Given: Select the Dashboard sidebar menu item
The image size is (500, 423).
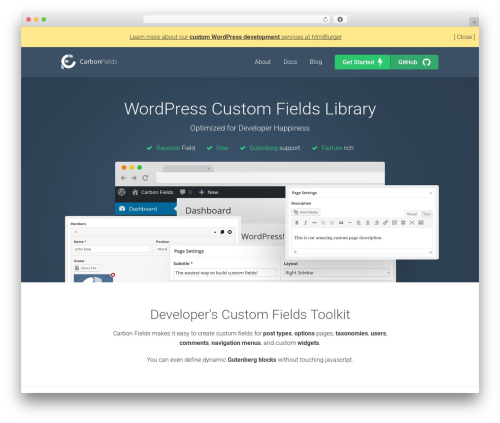Looking at the screenshot, I should coord(146,209).
